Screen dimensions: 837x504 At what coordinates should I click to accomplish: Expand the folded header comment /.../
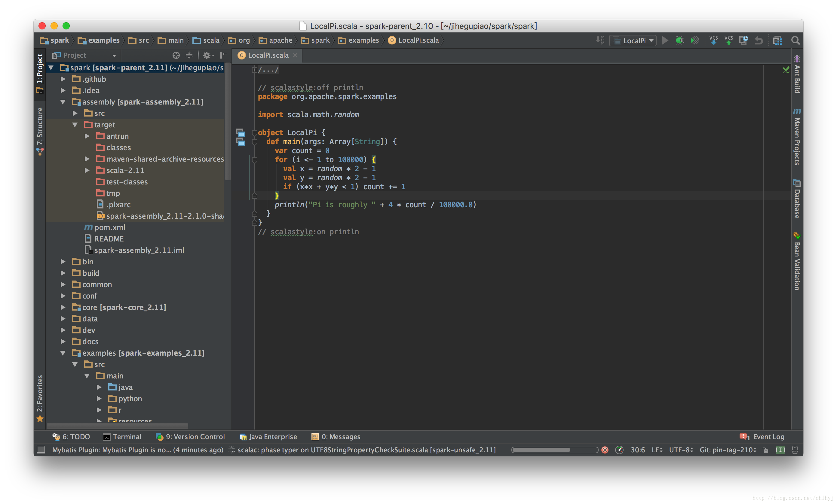pos(254,70)
